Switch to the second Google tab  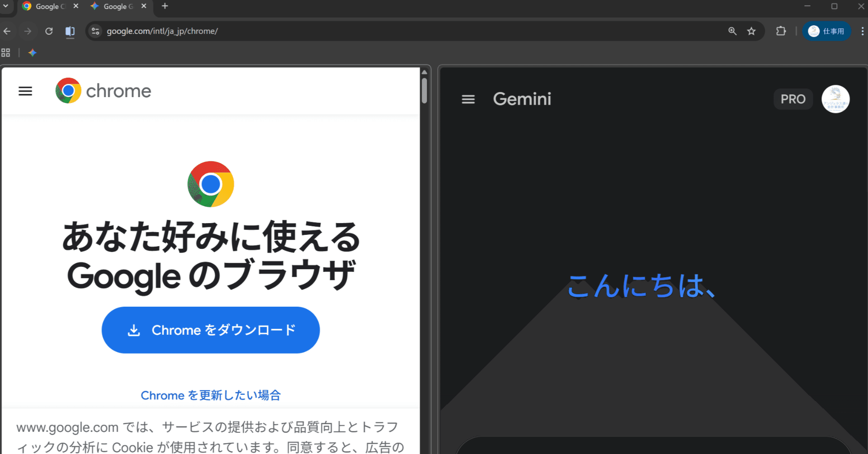(117, 6)
